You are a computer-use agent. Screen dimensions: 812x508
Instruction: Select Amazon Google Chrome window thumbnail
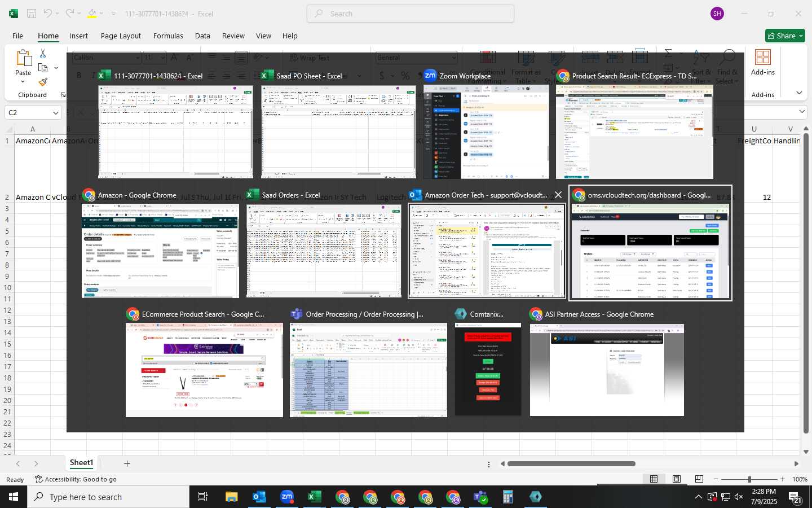point(160,251)
